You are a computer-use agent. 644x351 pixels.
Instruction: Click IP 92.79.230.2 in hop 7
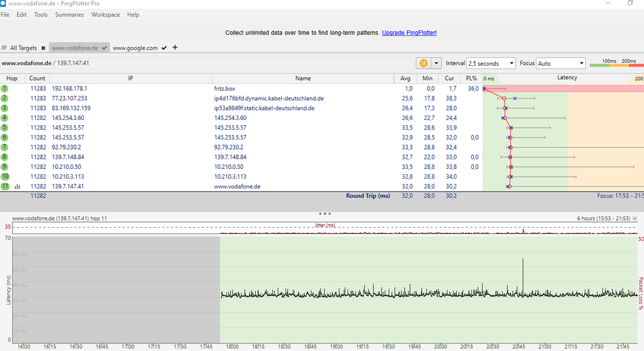(x=66, y=147)
